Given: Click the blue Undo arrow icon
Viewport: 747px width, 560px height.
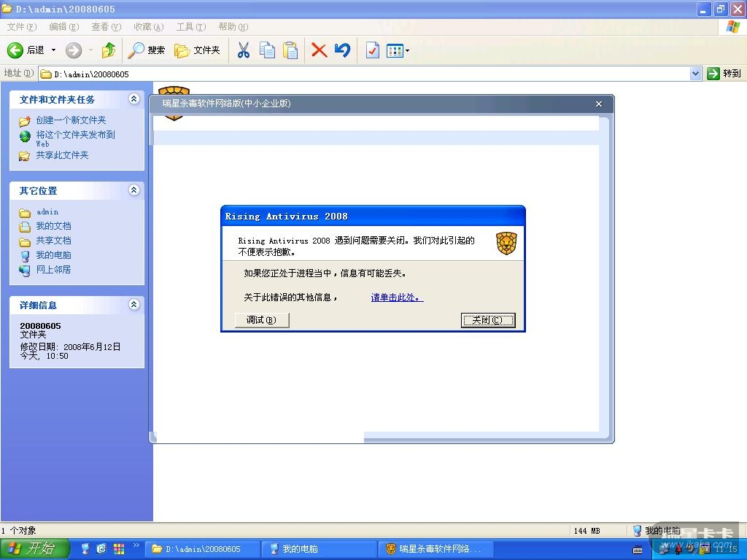Looking at the screenshot, I should point(343,50).
